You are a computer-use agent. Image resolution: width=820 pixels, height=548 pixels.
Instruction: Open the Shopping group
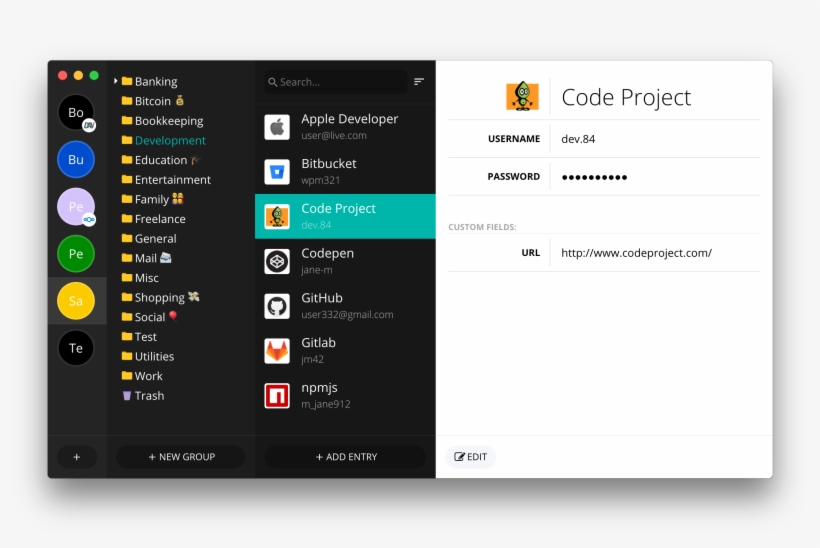161,297
